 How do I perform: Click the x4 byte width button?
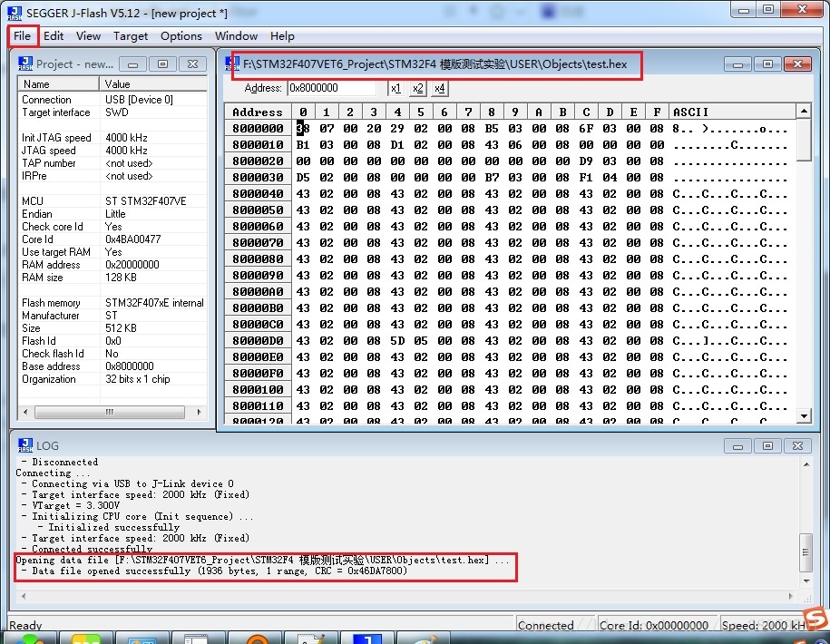point(439,88)
